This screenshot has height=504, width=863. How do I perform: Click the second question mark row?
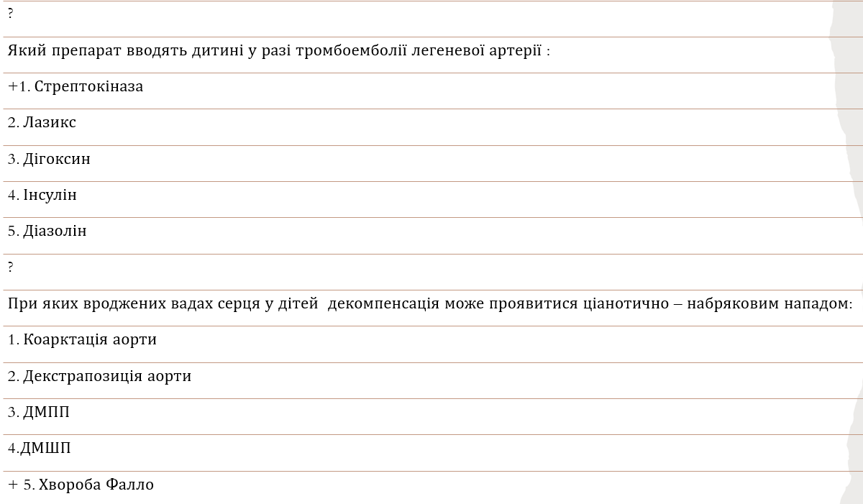pos(11,267)
